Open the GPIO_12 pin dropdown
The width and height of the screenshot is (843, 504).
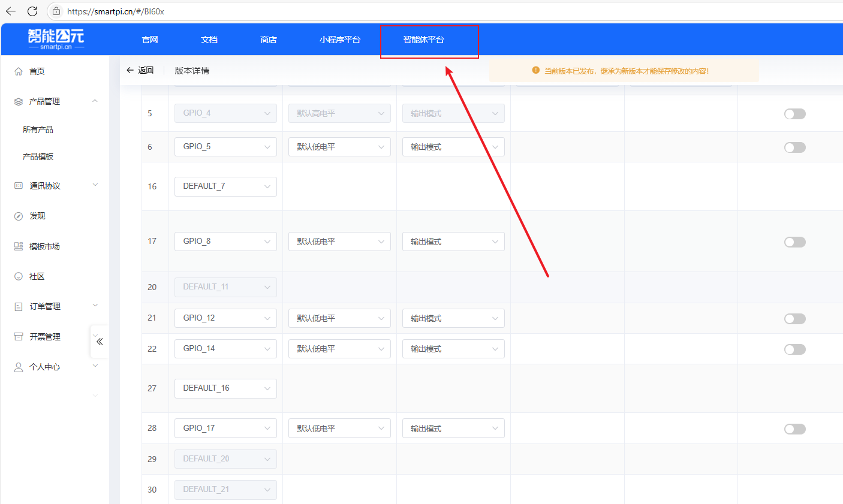pyautogui.click(x=225, y=318)
